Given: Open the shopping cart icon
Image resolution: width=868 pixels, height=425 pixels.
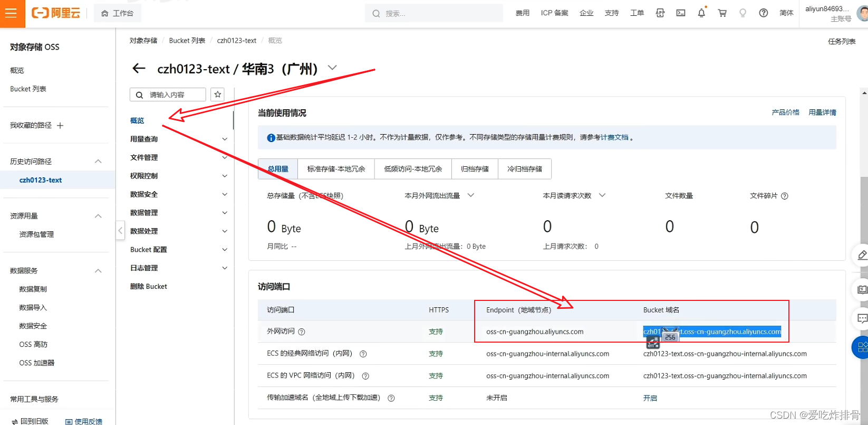Looking at the screenshot, I should (x=722, y=13).
